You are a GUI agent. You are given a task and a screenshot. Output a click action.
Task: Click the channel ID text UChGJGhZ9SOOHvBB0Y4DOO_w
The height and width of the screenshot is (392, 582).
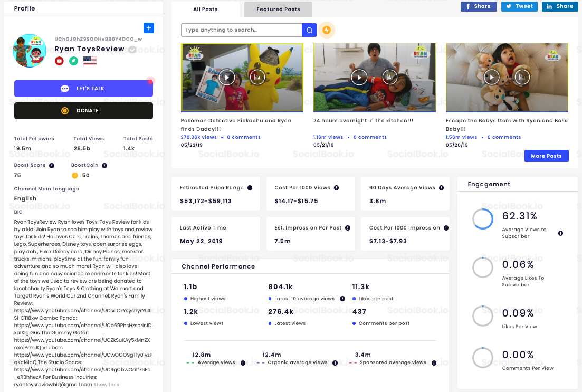(x=98, y=39)
